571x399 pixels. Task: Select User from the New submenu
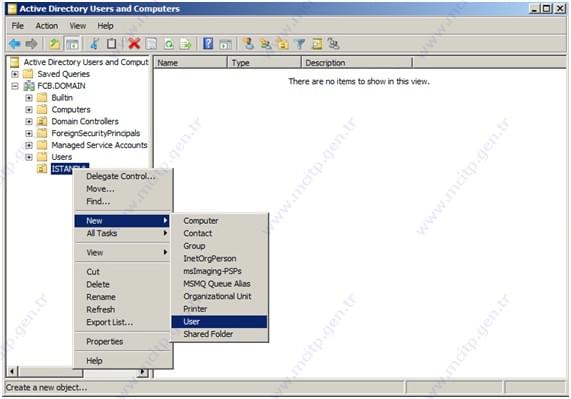(219, 322)
